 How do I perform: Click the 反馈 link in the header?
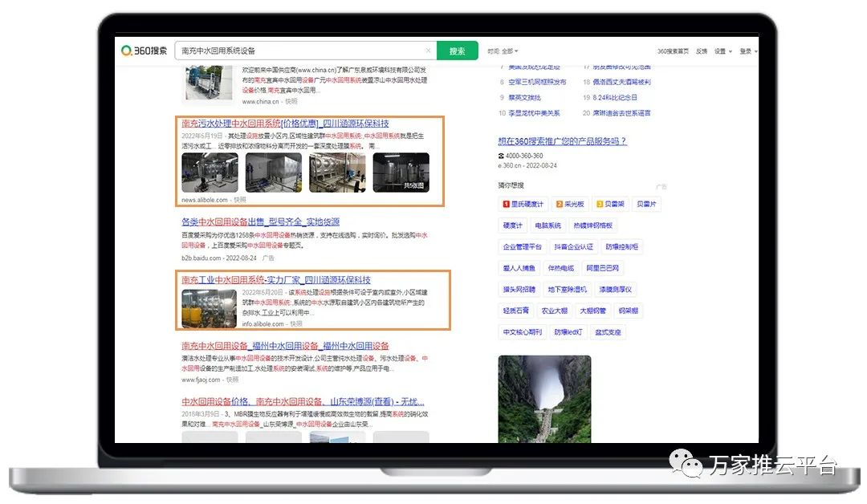701,51
